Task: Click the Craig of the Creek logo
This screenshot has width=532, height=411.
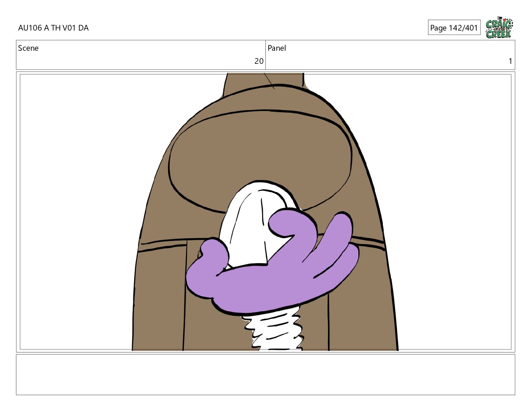Action: [499, 28]
